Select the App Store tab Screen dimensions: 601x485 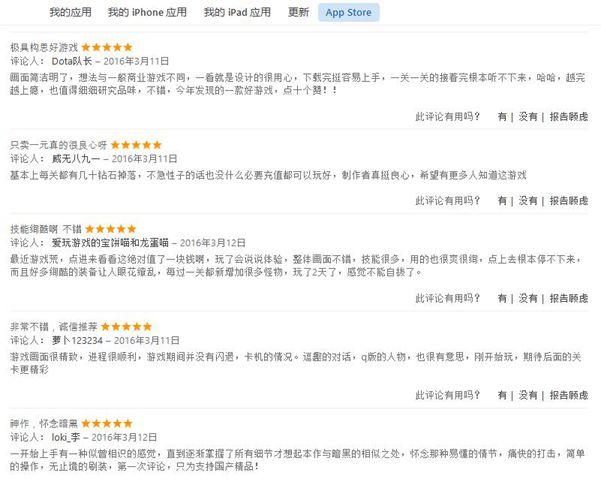(348, 12)
